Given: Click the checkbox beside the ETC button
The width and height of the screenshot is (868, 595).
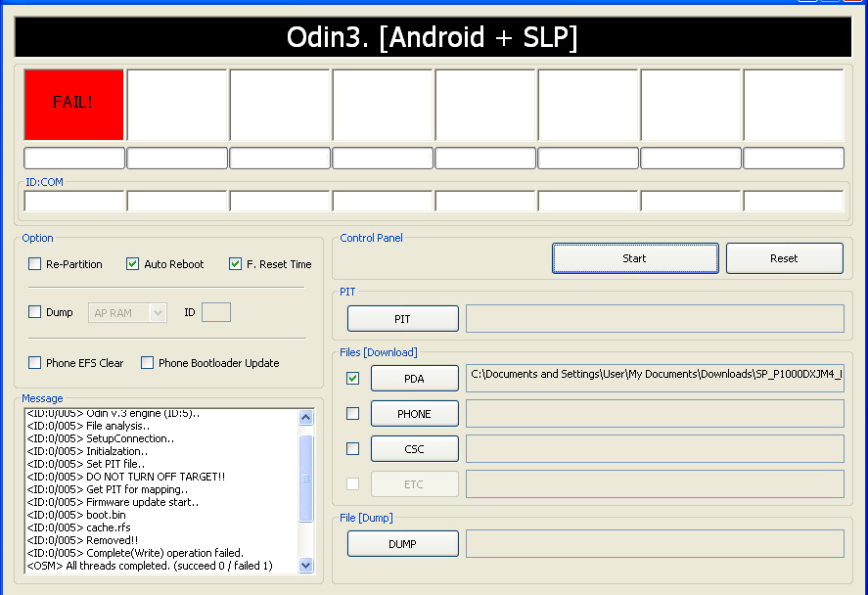Looking at the screenshot, I should pos(352,484).
